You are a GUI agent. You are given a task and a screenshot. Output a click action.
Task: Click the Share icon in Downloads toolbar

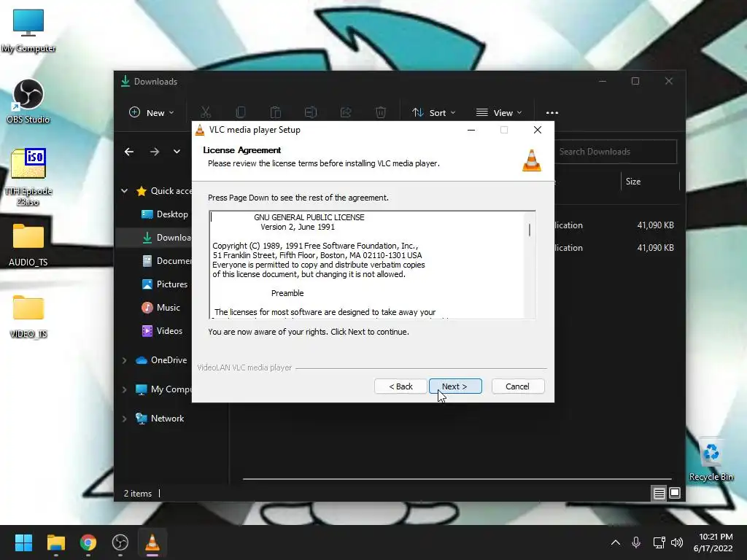tap(345, 113)
